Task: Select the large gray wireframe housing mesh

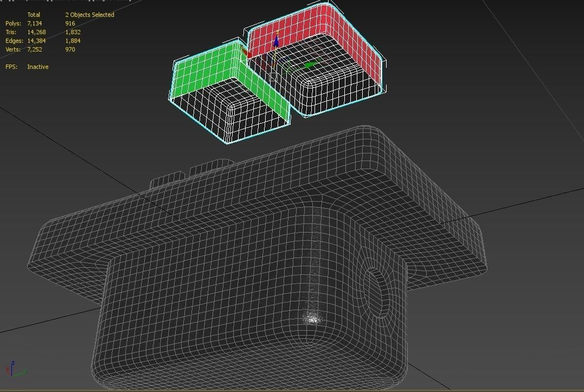Action: (x=257, y=257)
